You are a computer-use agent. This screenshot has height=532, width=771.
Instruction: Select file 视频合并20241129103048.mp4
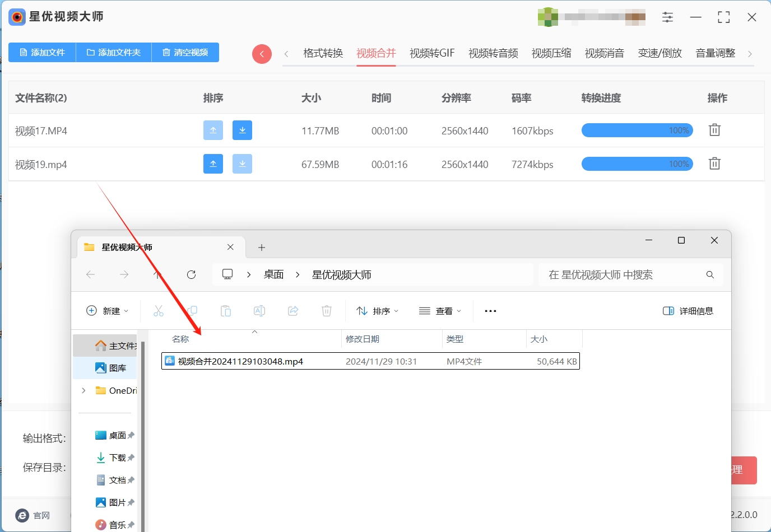tap(370, 361)
